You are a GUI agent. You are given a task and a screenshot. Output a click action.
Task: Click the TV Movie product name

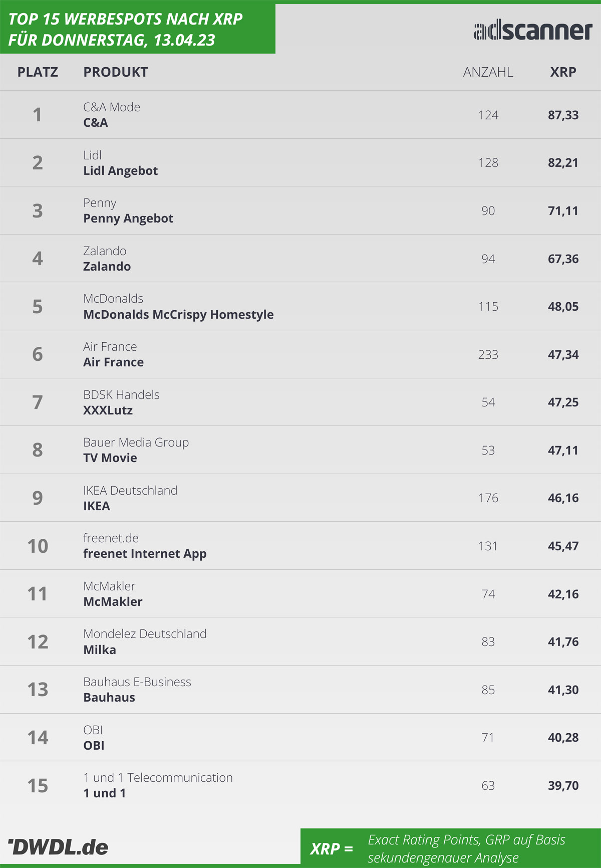tap(110, 458)
